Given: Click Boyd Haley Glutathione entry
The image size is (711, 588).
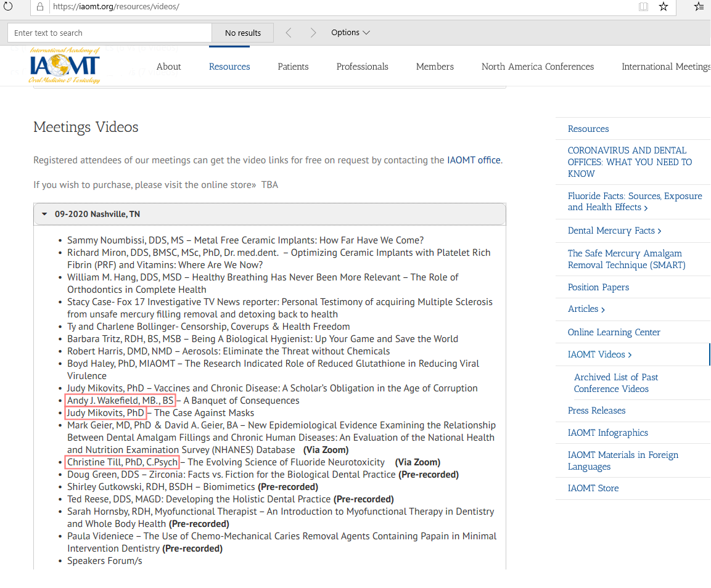Looking at the screenshot, I should 273,369.
